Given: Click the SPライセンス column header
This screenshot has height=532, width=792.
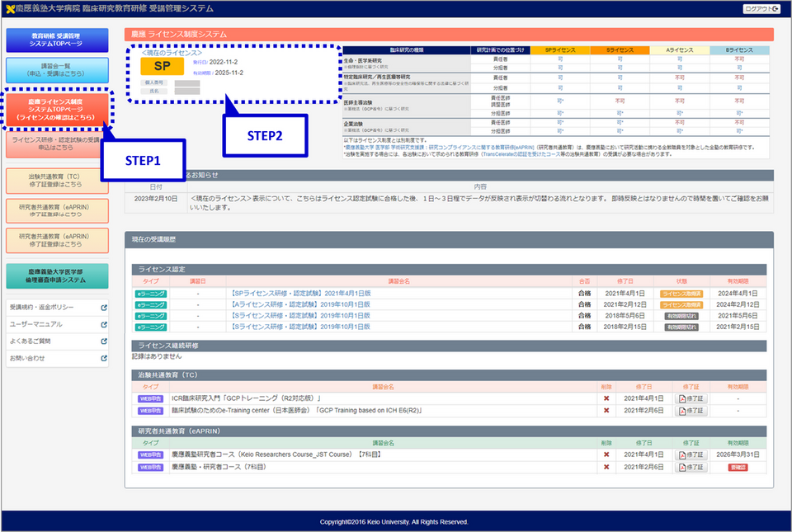Looking at the screenshot, I should (x=560, y=50).
